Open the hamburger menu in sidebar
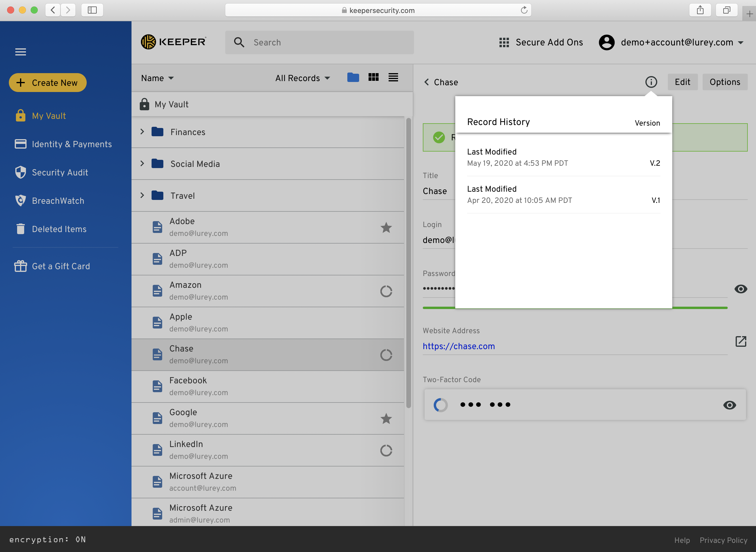Screen dimensions: 756x552 [20, 52]
